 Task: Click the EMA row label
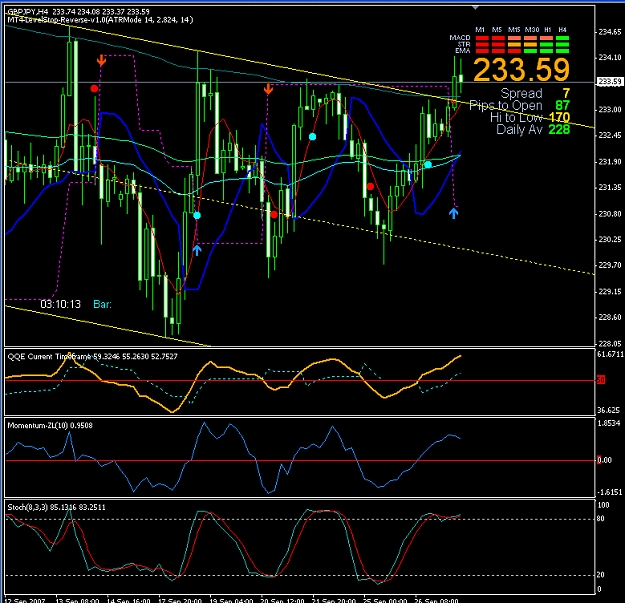coord(463,51)
